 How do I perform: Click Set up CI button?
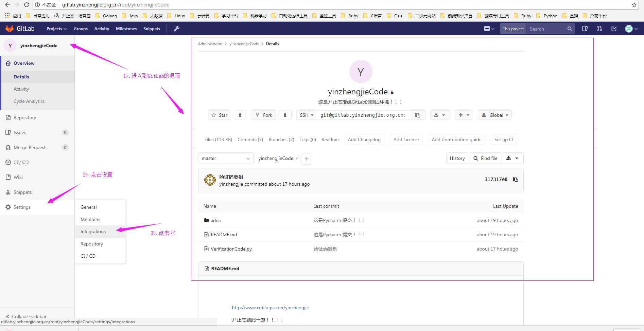[x=504, y=140]
